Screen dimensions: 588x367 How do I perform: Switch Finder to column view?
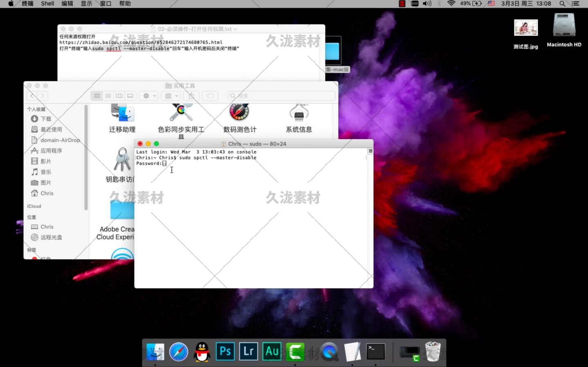(x=119, y=96)
